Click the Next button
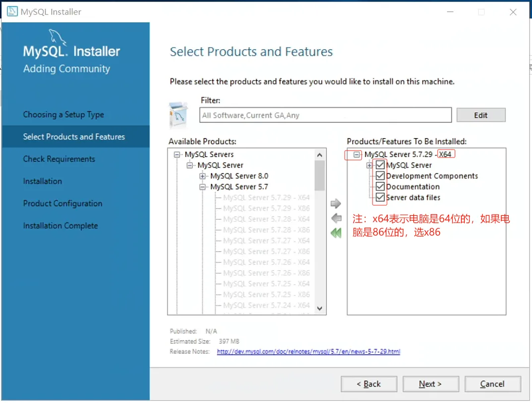 [431, 384]
